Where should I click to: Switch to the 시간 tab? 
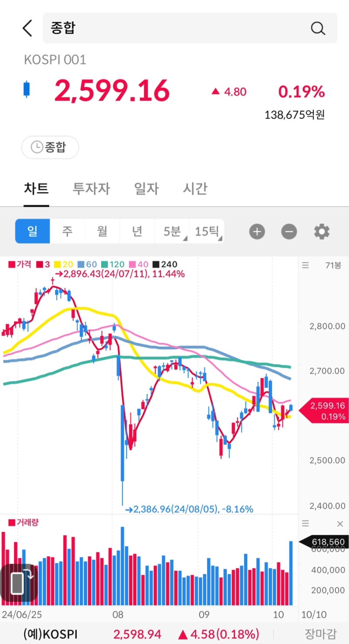(x=195, y=189)
